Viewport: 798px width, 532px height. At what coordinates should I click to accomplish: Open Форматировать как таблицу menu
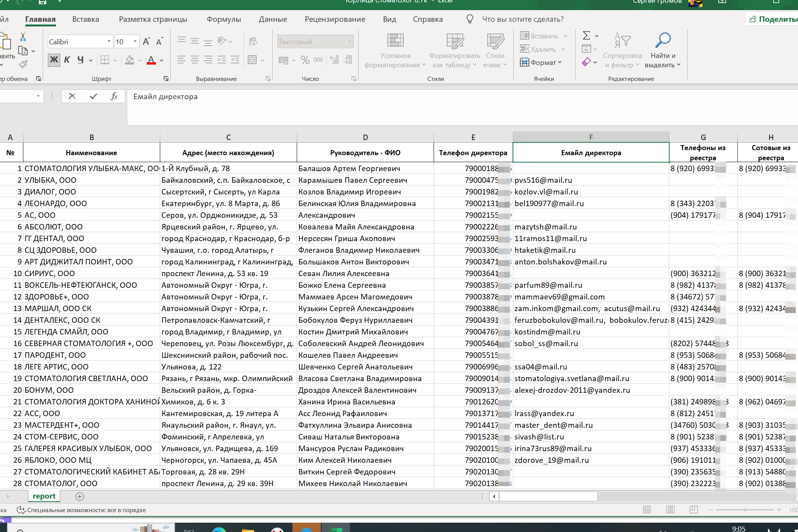click(x=455, y=51)
